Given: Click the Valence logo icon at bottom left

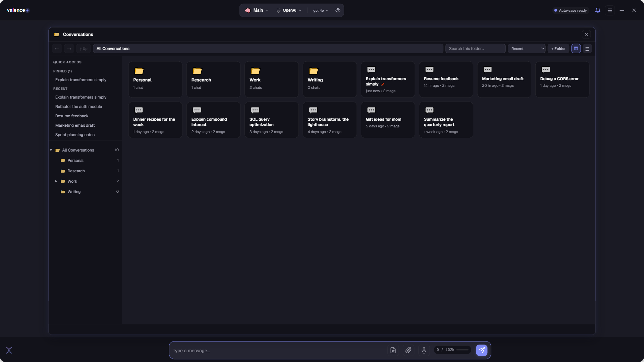Looking at the screenshot, I should [x=9, y=350].
